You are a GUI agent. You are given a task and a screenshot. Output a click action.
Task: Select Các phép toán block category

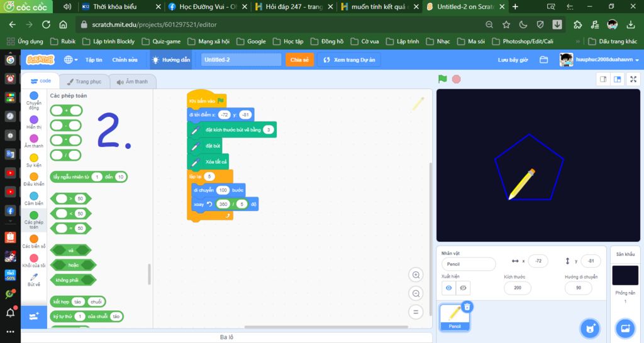point(34,219)
